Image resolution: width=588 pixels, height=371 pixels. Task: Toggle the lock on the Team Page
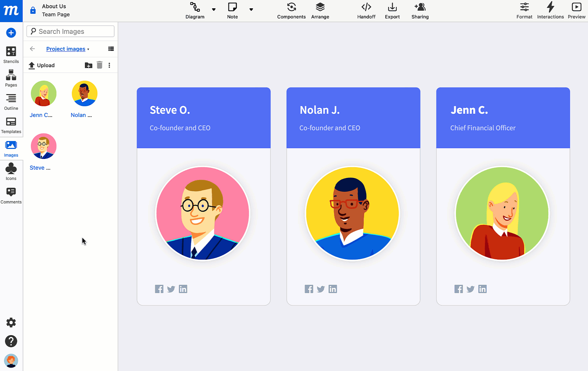[x=33, y=10]
